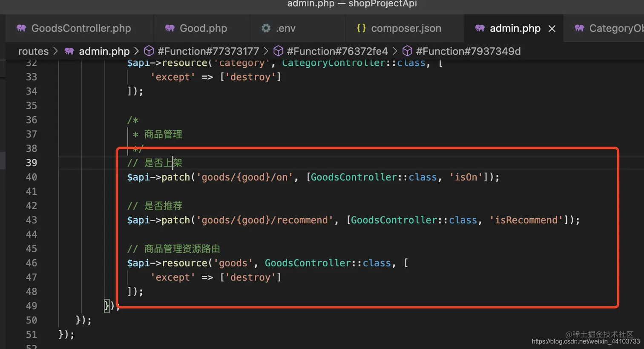
Task: Click line number 33 in the gutter
Action: tap(32, 77)
